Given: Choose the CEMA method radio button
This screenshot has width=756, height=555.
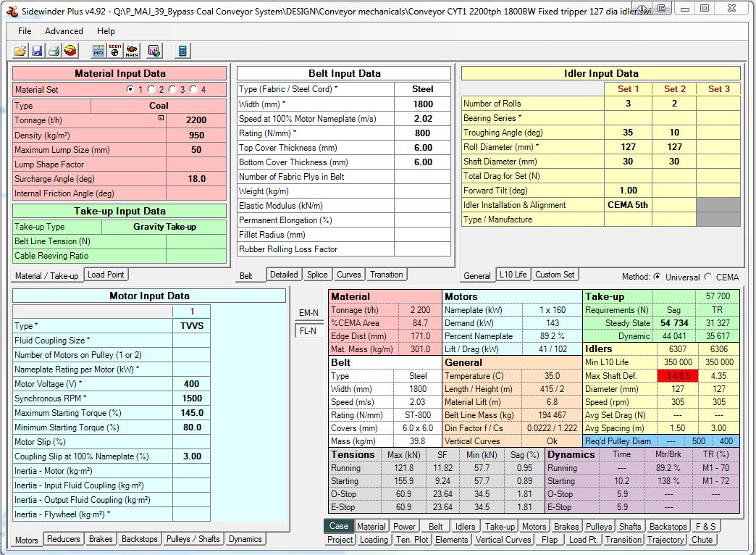Looking at the screenshot, I should (x=707, y=277).
